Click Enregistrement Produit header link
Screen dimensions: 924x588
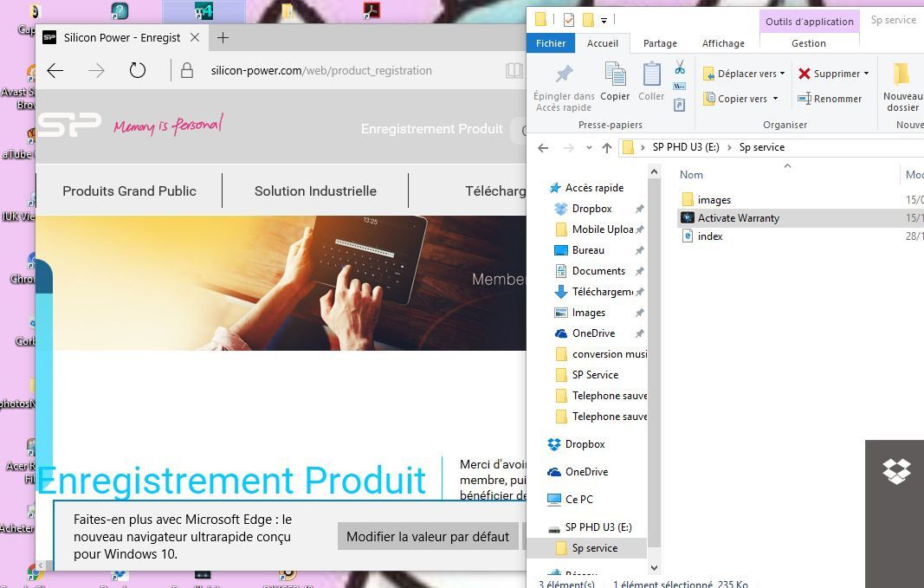pyautogui.click(x=432, y=129)
